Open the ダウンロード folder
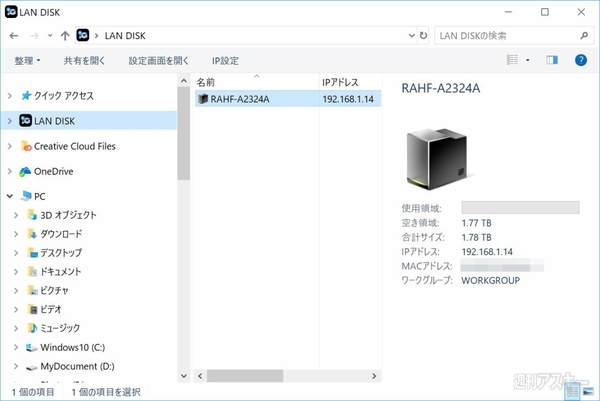 click(x=55, y=234)
